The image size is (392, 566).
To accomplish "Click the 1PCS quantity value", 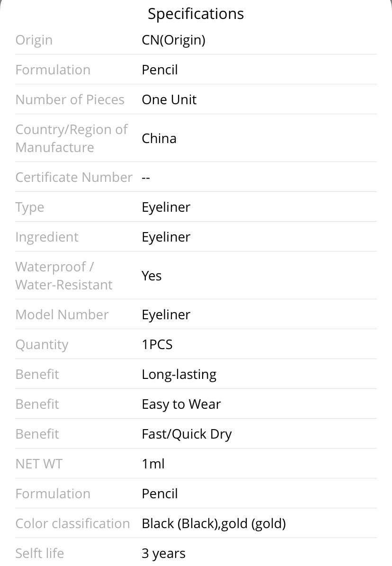I will click(x=157, y=345).
